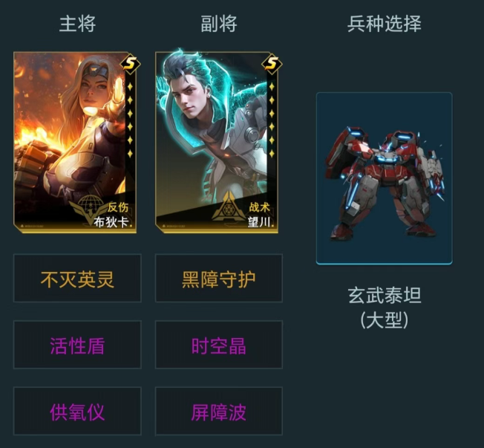Choose the 活性盾 equipment slot
Viewport: 484px width, 448px height.
77,345
